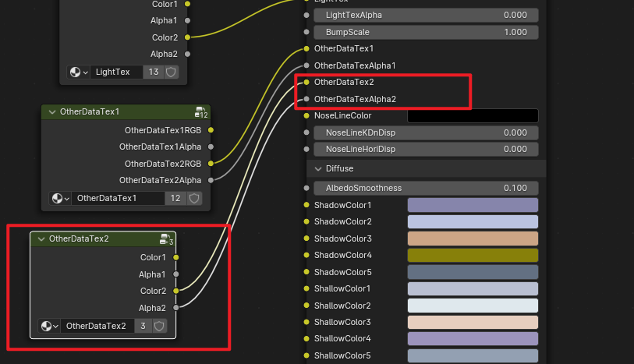Click the node group icon in OtherDataTex2 header

pyautogui.click(x=166, y=239)
